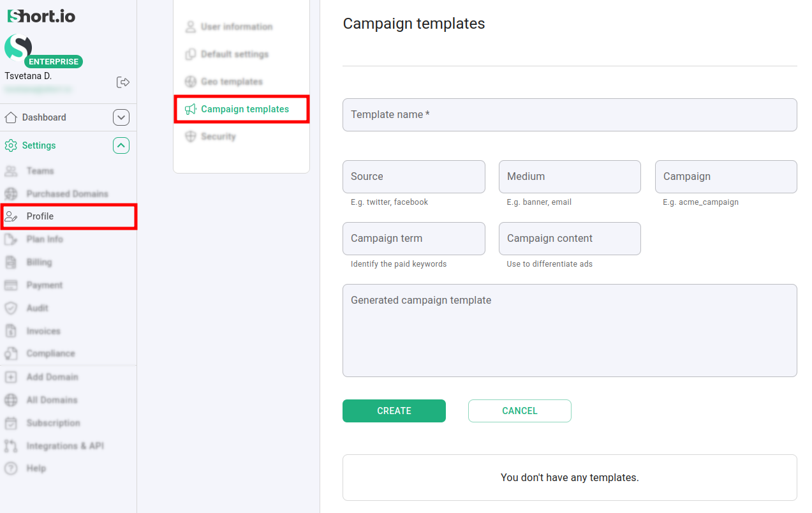Open Profile in the settings sidebar
The image size is (812, 513).
pyautogui.click(x=40, y=216)
